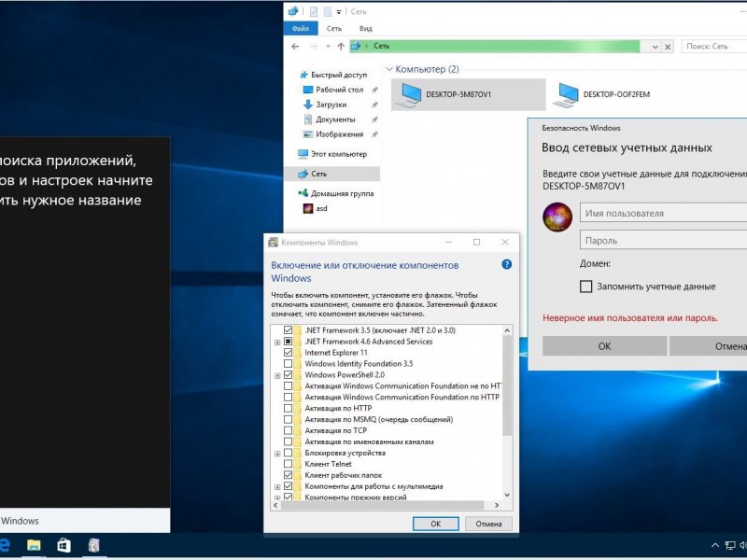Click the Back arrow in Explorer
747x560 pixels.
[x=295, y=46]
